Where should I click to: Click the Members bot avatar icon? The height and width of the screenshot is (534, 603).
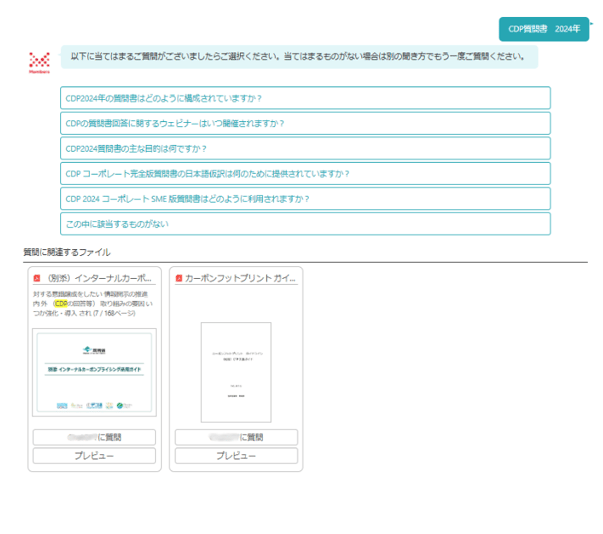(x=39, y=62)
